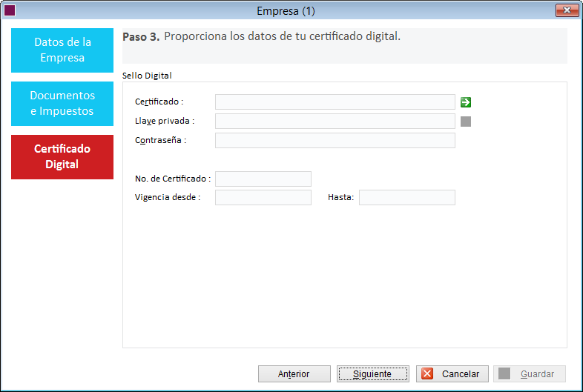Open the Documentos e Impuestos step
Image resolution: width=583 pixels, height=392 pixels.
(62, 103)
